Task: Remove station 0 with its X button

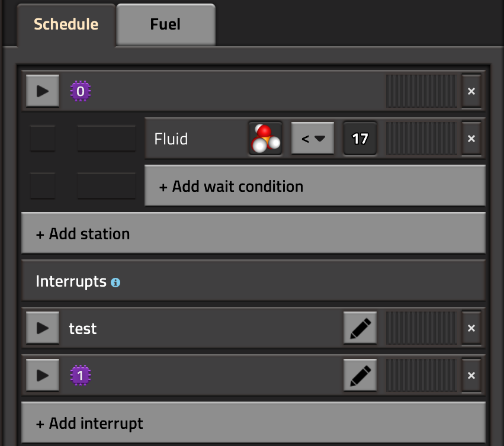Action: coord(471,91)
